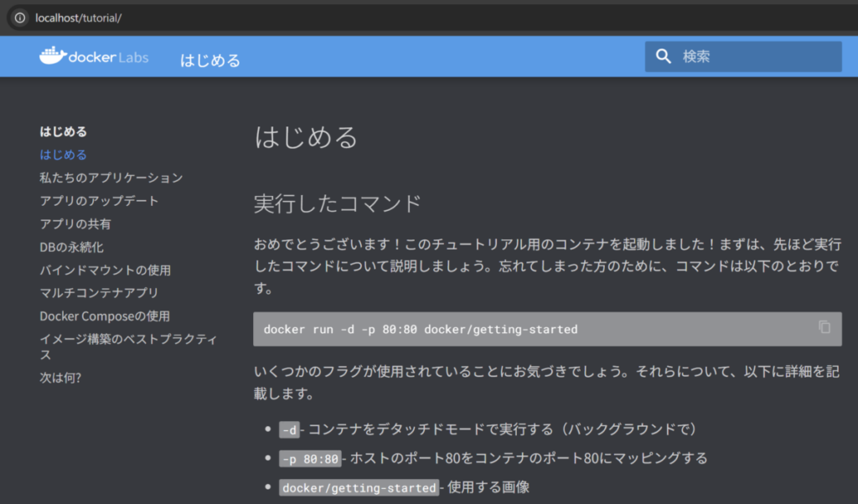
Task: Focus the 検索 search input field
Action: [x=754, y=57]
